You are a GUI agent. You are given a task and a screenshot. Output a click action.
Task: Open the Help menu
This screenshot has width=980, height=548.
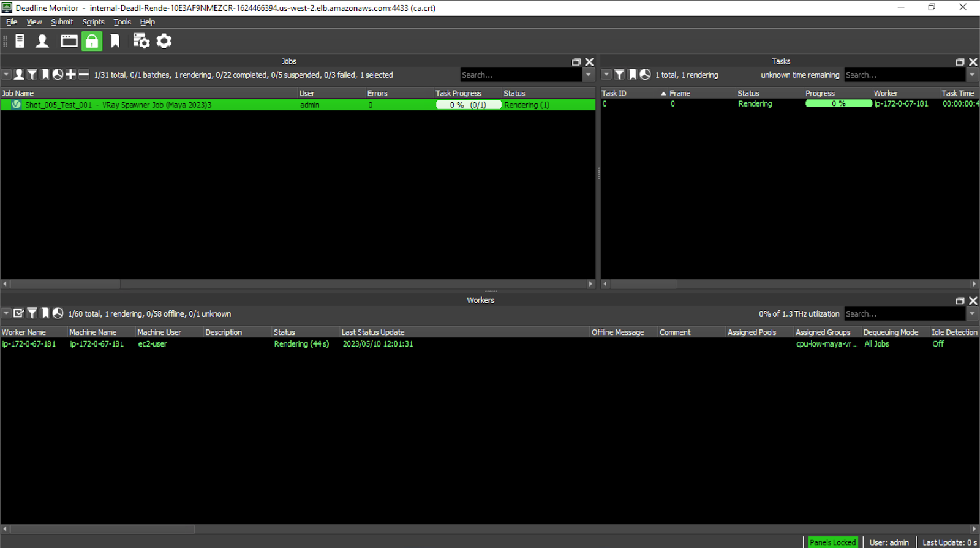(148, 22)
